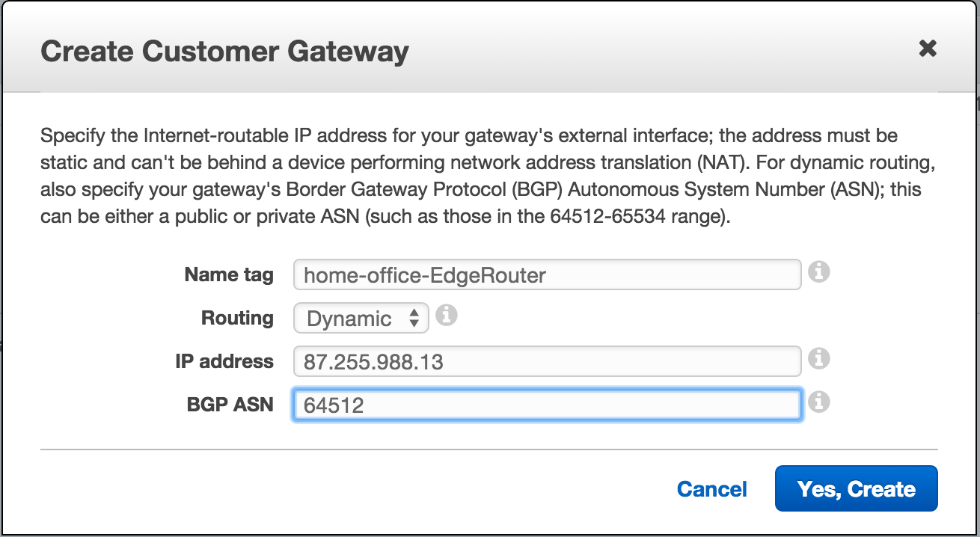The width and height of the screenshot is (980, 537).
Task: Open the Routing dropdown set to Dynamic
Action: [x=361, y=319]
